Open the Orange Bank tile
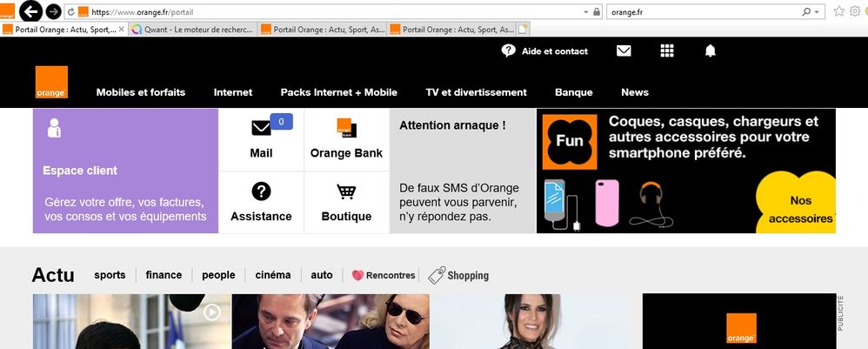The width and height of the screenshot is (868, 349). [x=346, y=139]
